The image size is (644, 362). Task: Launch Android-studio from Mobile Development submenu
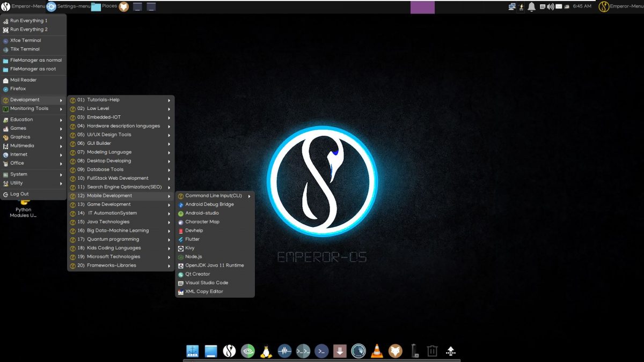[x=203, y=213]
